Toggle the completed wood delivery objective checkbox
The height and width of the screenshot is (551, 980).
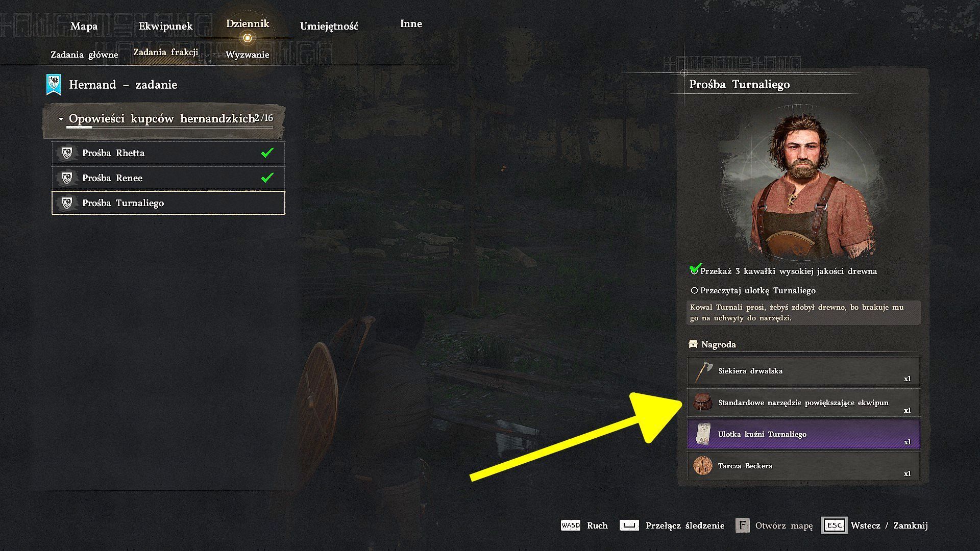point(694,270)
